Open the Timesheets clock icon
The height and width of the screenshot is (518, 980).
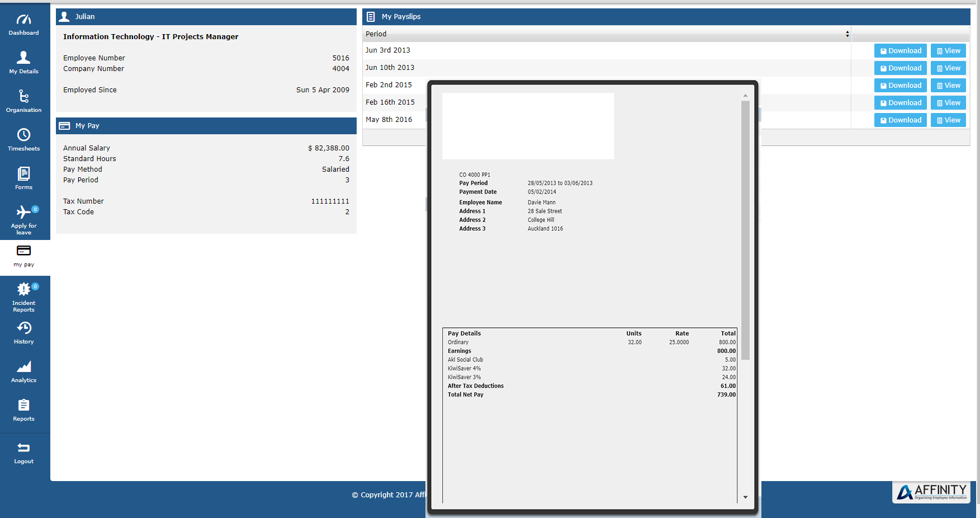23,134
